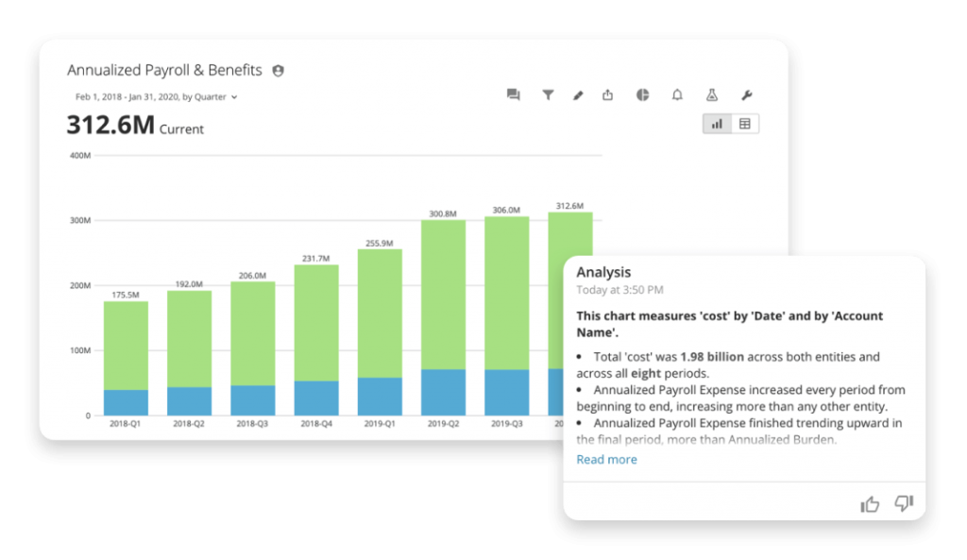This screenshot has width=967, height=560.
Task: Click the Analysis panel header
Action: point(604,272)
